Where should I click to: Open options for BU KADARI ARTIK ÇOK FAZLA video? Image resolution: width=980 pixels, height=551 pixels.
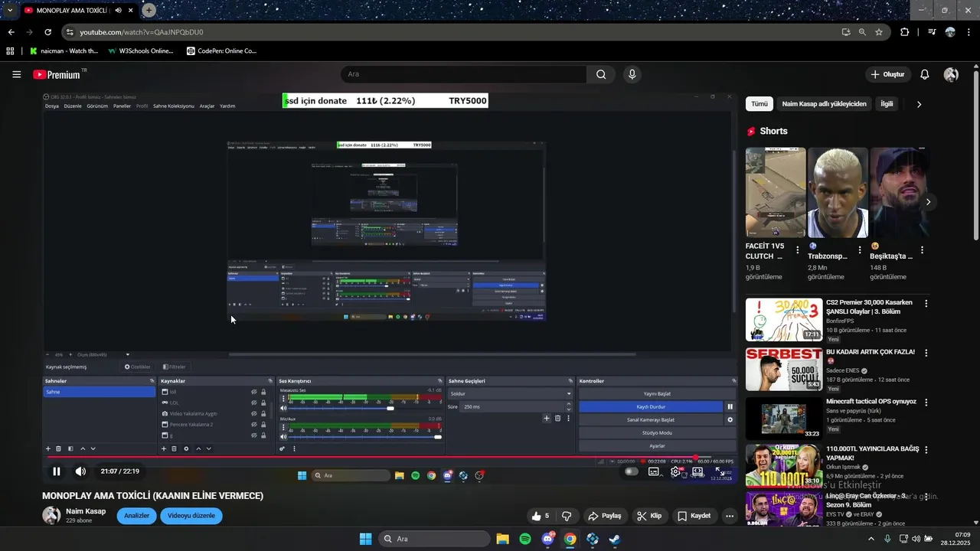(x=926, y=353)
